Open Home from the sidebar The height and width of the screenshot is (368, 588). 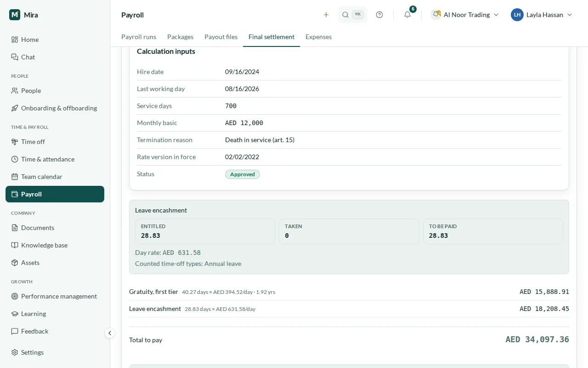pyautogui.click(x=55, y=40)
